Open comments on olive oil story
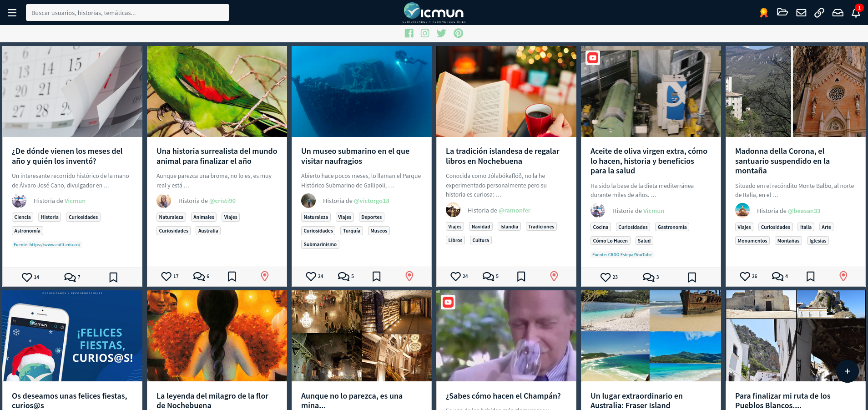This screenshot has width=868, height=410. pyautogui.click(x=649, y=277)
